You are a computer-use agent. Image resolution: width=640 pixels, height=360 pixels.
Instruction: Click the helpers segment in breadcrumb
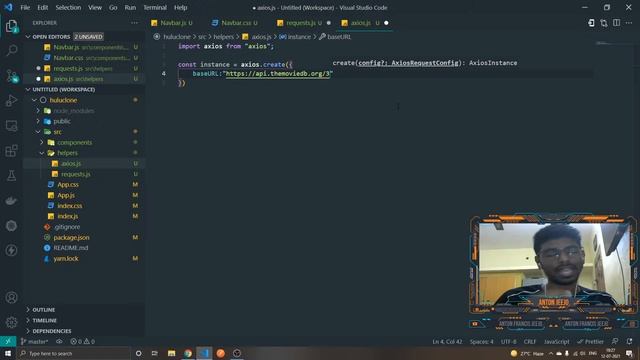tap(223, 37)
